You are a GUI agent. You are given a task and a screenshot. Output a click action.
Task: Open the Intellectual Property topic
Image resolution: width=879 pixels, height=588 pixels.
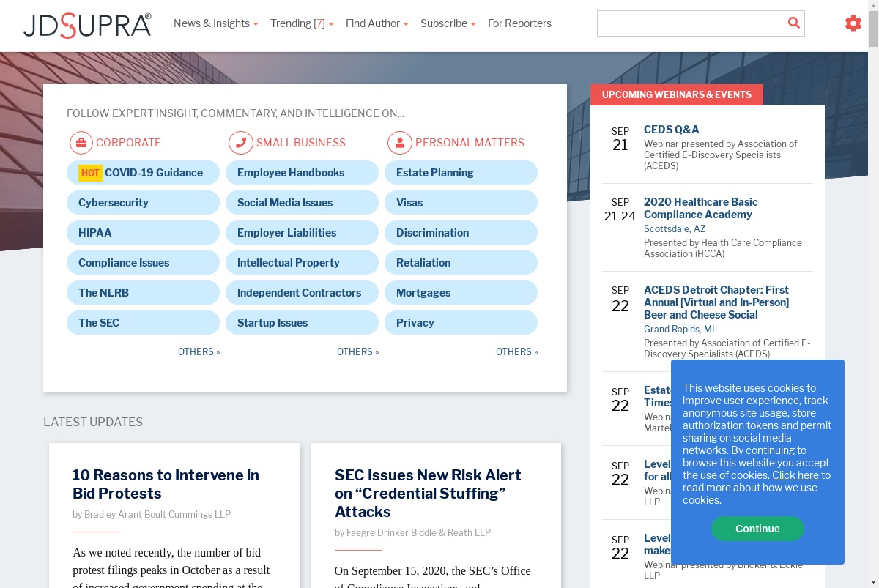pyautogui.click(x=302, y=263)
